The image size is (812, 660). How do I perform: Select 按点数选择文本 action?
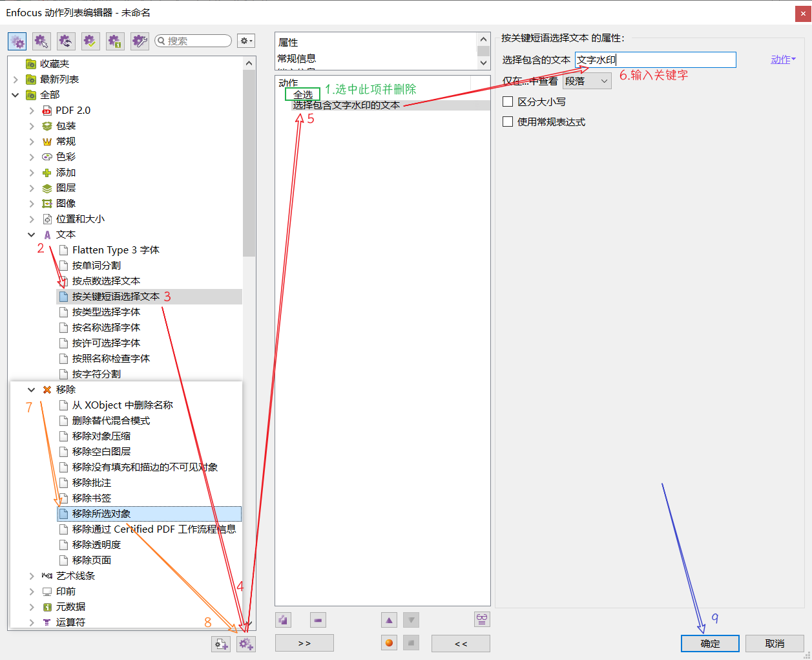106,281
